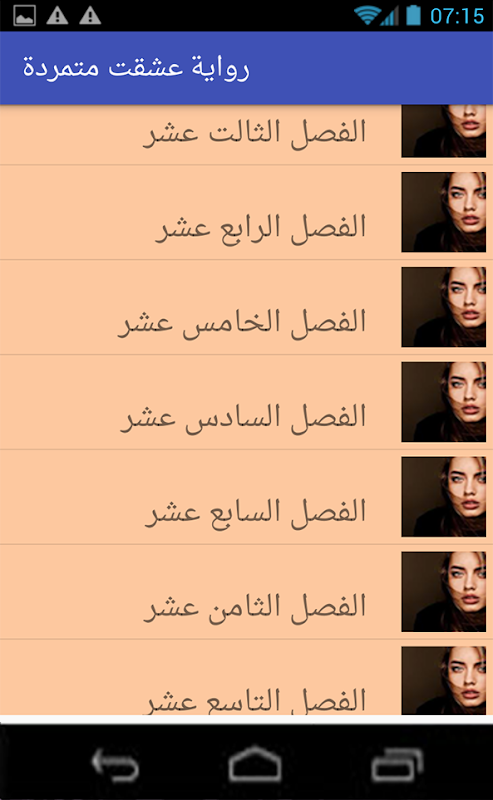Open chapter الفصل الرابع عشر

[246, 212]
